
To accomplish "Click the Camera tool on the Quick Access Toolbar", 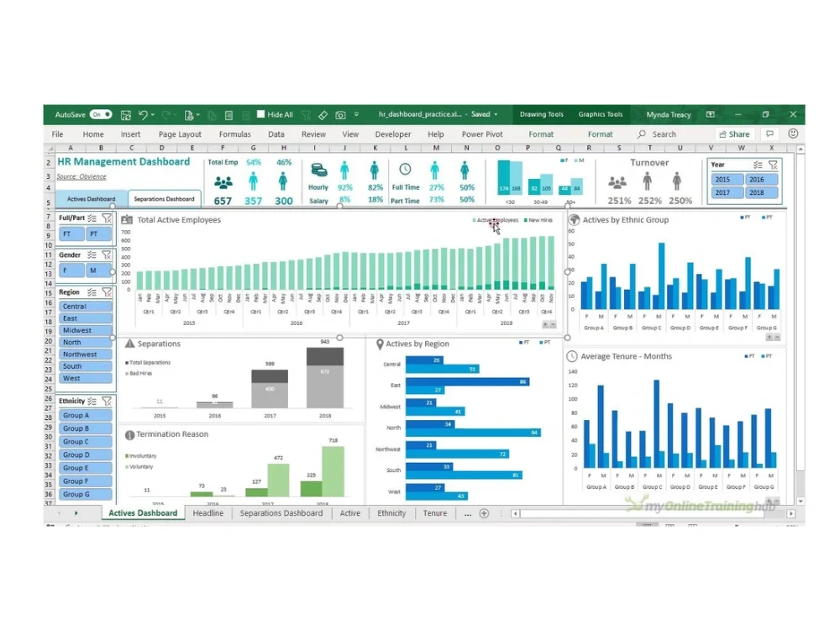I will pyautogui.click(x=339, y=114).
